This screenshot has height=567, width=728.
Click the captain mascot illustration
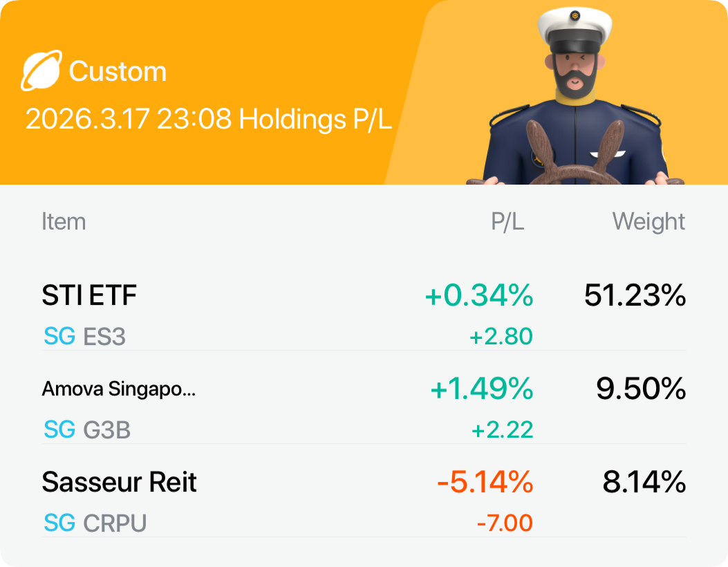pyautogui.click(x=575, y=95)
